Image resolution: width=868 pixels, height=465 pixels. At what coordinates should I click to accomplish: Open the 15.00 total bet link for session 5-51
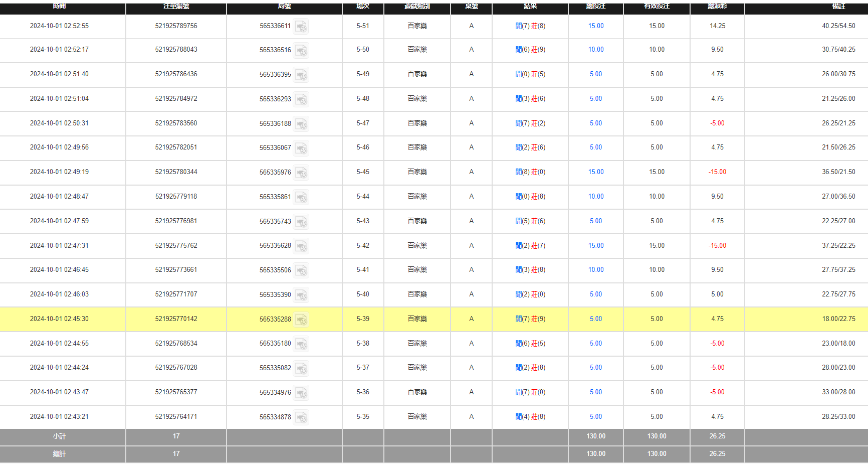(x=595, y=26)
